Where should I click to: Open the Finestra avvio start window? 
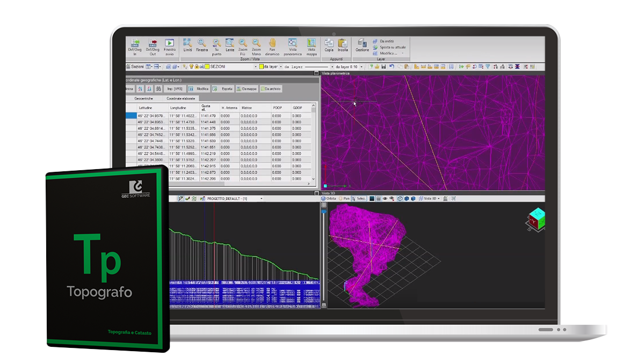(x=170, y=47)
